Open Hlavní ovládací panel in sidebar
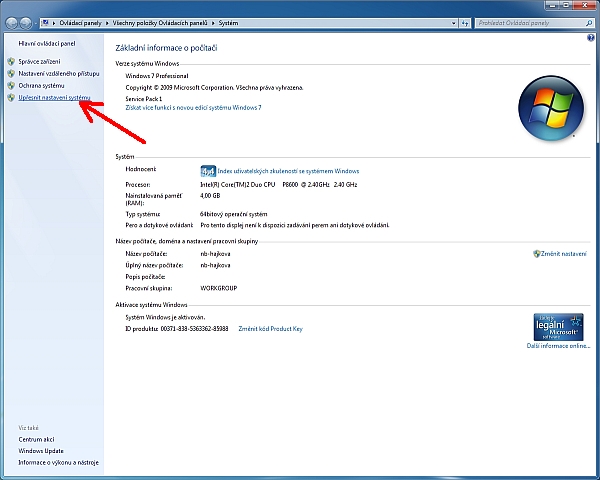 click(41, 44)
